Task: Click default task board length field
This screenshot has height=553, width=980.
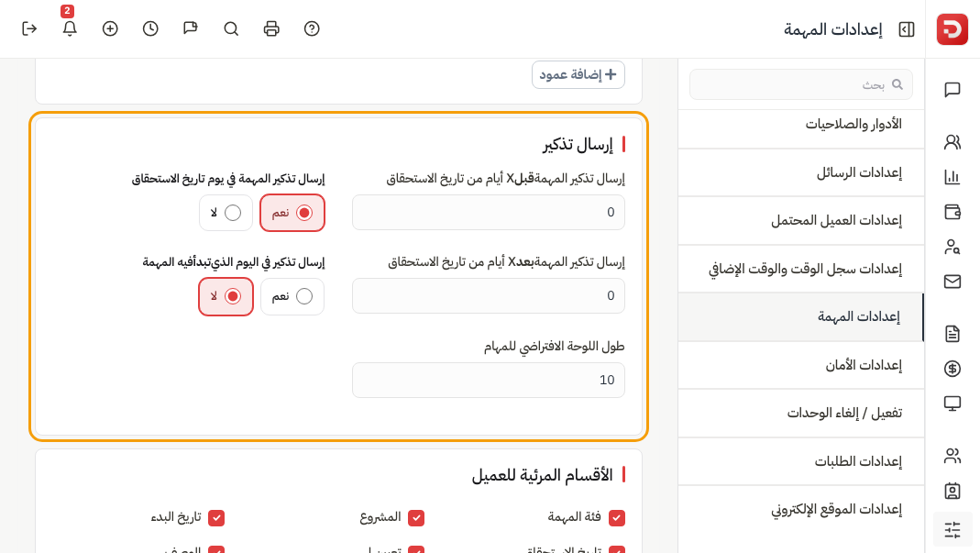Action: coord(488,381)
